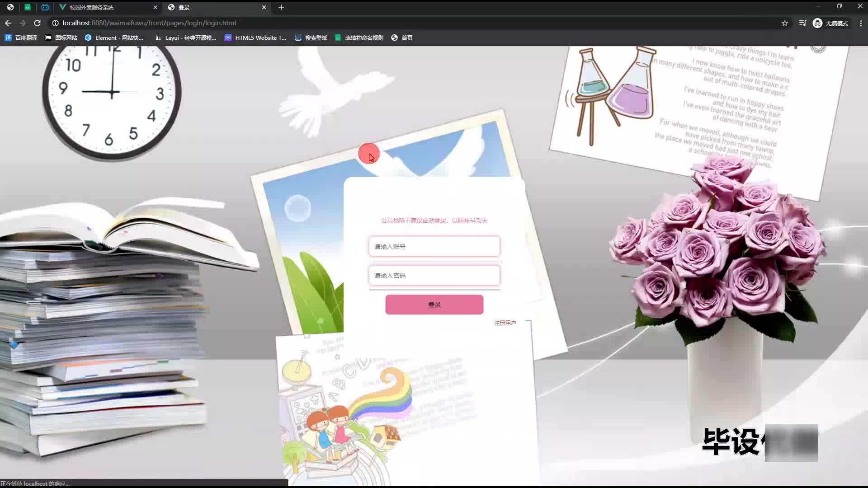Click the password input field 请输入密码
Viewport: 868px width, 488px height.
point(434,276)
